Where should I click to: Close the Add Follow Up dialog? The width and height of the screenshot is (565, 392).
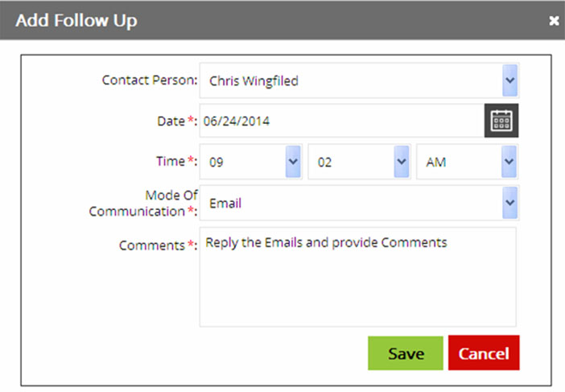click(554, 21)
